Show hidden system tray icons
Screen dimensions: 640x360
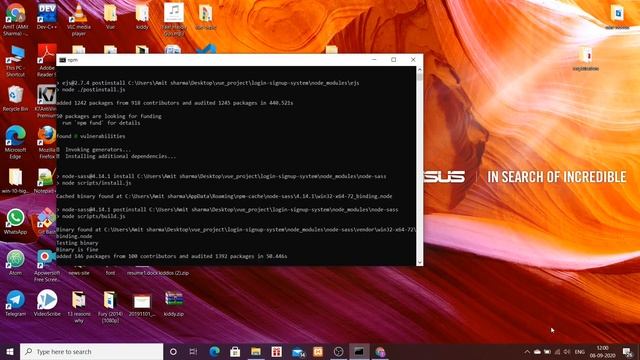tap(527, 351)
